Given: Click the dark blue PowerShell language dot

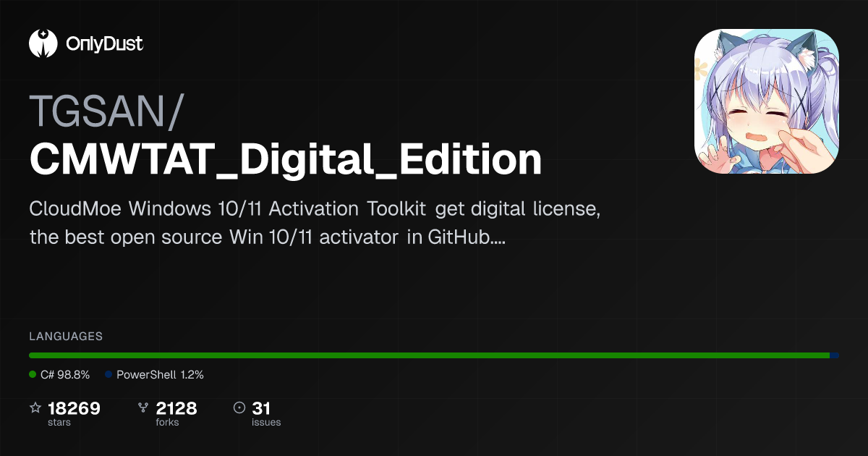Looking at the screenshot, I should click(109, 375).
